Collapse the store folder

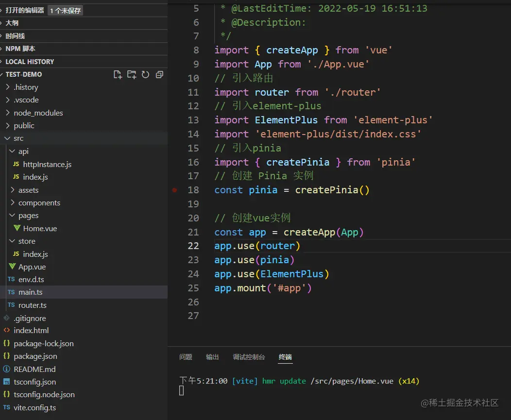(x=84, y=241)
